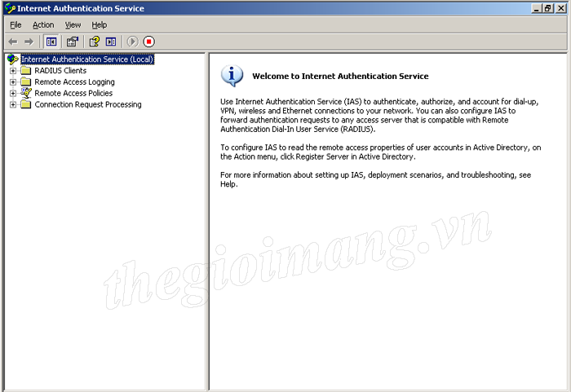Screen dimensions: 571x392
Task: Click the paragraph starting 'For more information'
Action: (375, 179)
